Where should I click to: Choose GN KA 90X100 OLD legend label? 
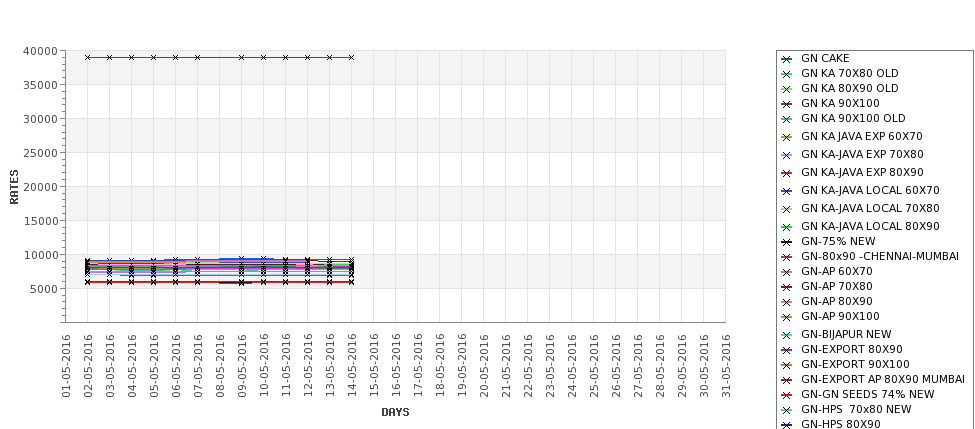[853, 118]
